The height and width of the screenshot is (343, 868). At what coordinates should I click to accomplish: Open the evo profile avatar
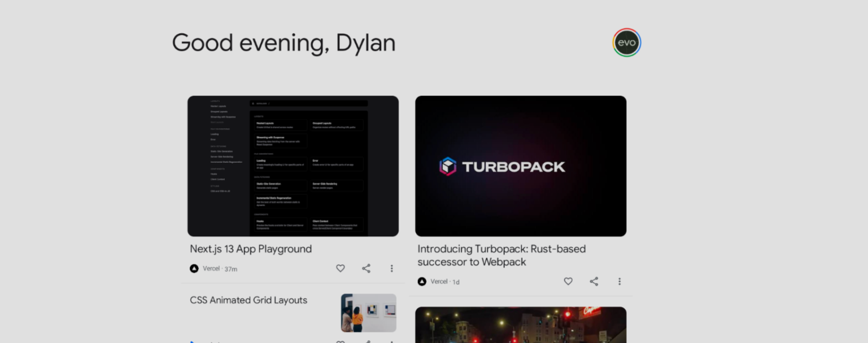627,43
